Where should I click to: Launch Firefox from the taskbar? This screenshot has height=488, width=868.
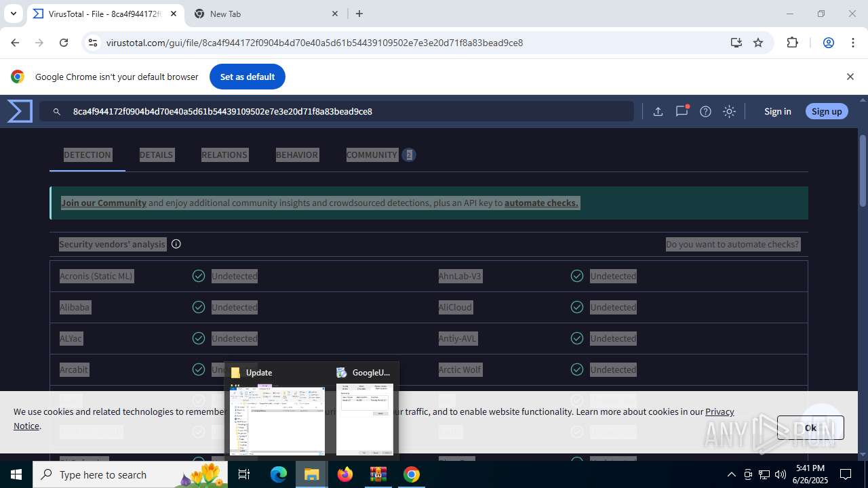point(345,474)
